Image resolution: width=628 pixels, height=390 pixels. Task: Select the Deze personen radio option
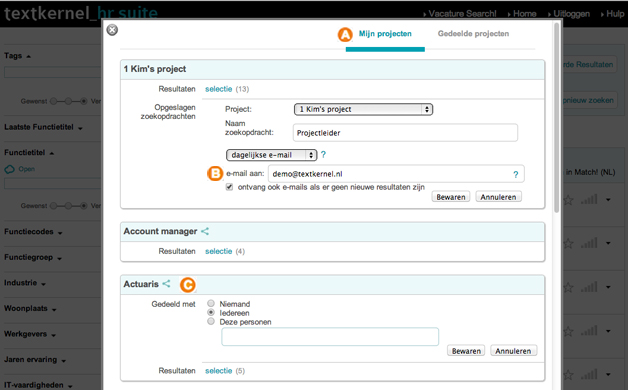click(x=211, y=321)
